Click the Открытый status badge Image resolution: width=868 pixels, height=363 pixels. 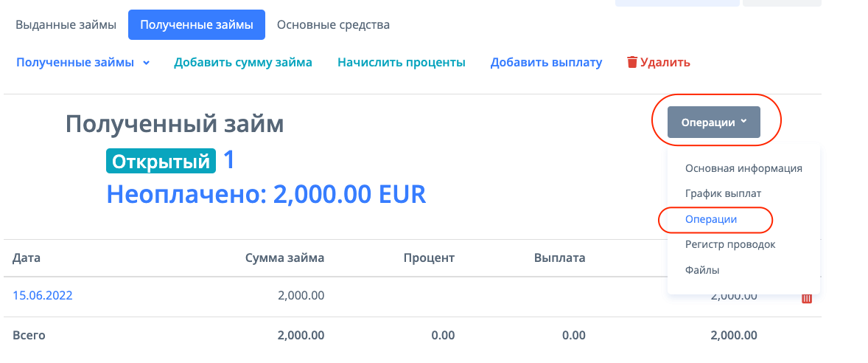[x=161, y=161]
